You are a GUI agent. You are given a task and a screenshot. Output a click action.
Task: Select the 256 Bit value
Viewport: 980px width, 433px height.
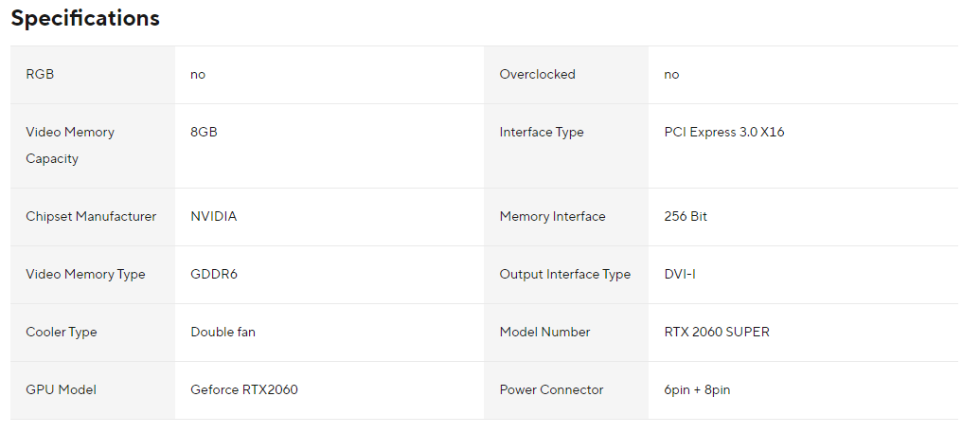(686, 217)
